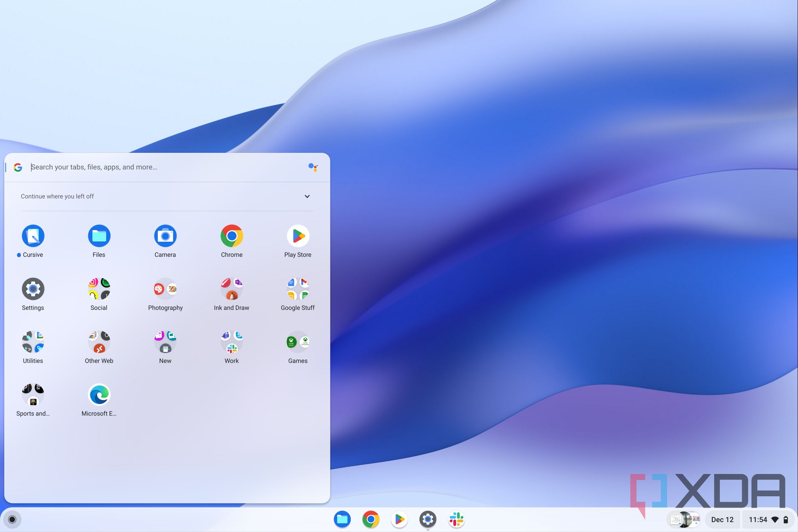The width and height of the screenshot is (798, 532).
Task: Open the Photography folder
Action: click(165, 289)
